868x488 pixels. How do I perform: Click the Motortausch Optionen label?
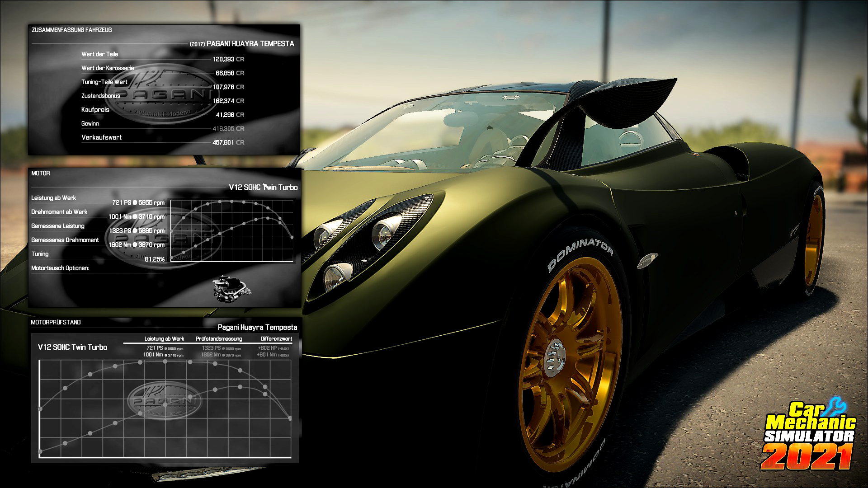click(x=60, y=268)
